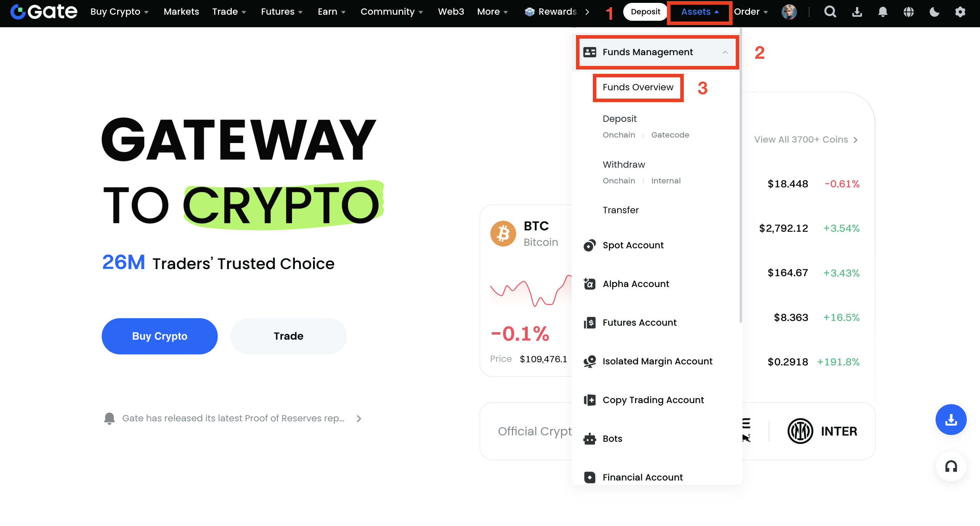Screen dimensions: 980x526
Task: Toggle dark mode with the moon icon
Action: (x=934, y=12)
